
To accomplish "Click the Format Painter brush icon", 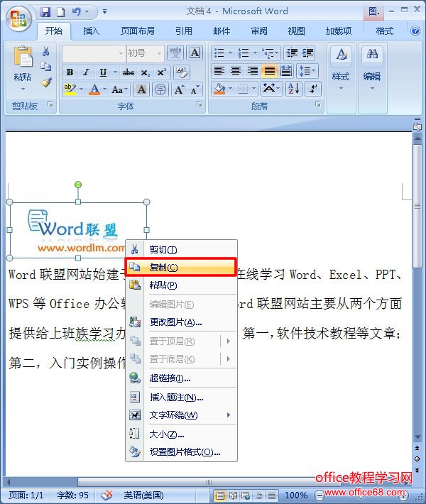I will point(46,82).
